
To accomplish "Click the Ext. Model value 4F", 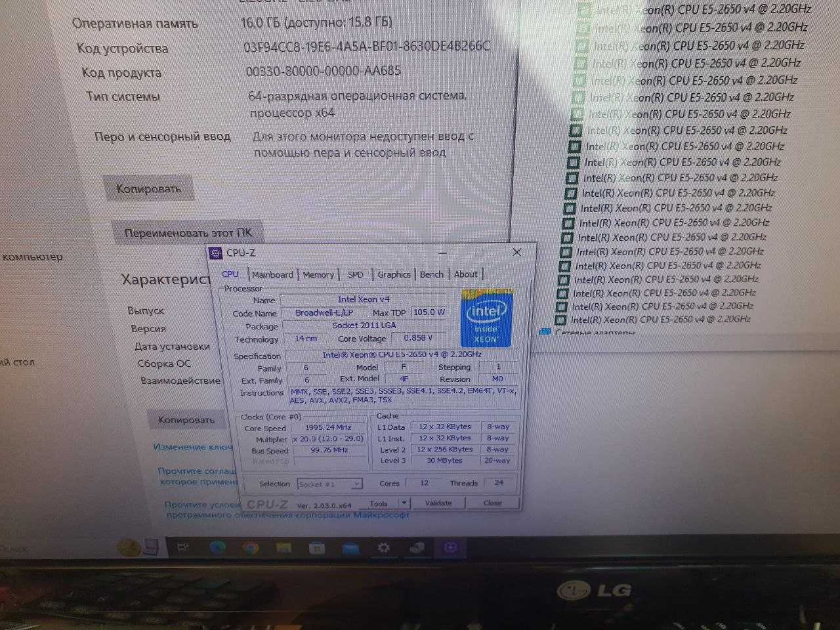I will point(404,379).
